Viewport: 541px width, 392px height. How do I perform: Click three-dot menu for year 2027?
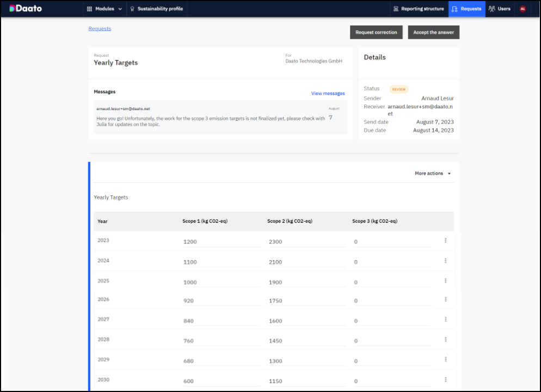pos(445,320)
